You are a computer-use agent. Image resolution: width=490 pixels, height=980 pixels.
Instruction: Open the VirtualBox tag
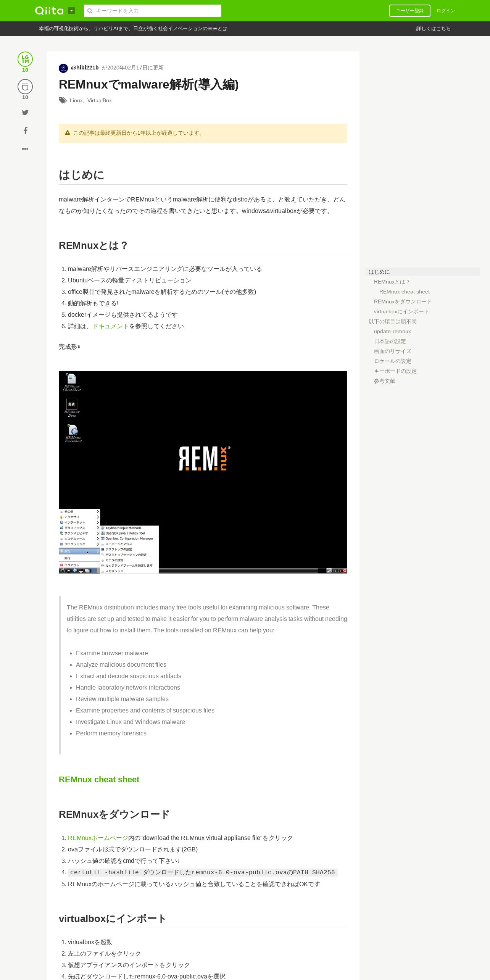(x=100, y=100)
